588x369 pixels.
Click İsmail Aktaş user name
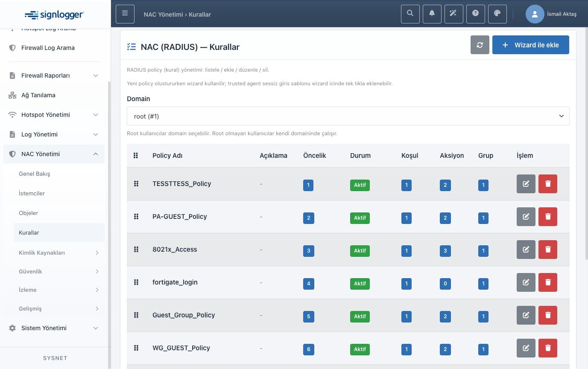(x=562, y=14)
